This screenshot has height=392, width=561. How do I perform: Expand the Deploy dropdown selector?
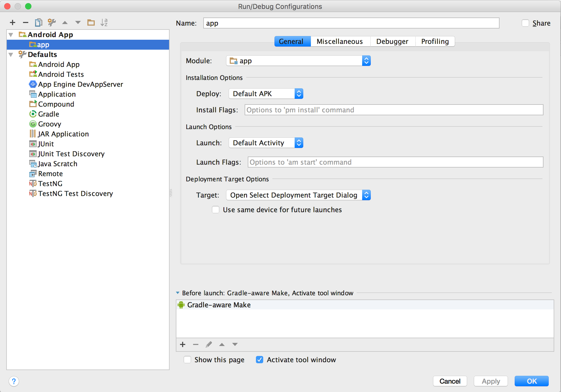click(298, 94)
